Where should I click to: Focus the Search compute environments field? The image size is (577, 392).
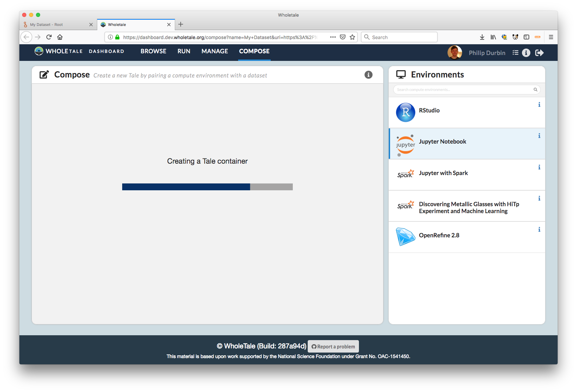click(x=467, y=90)
